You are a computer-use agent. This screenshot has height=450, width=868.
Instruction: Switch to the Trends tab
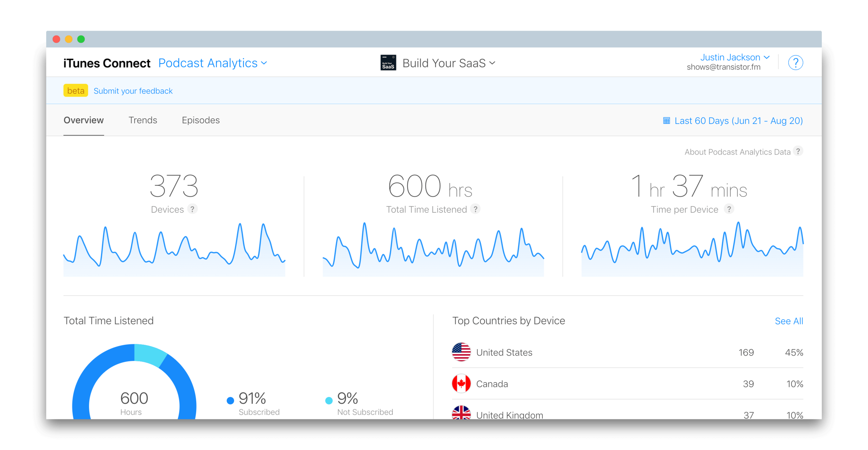tap(143, 120)
